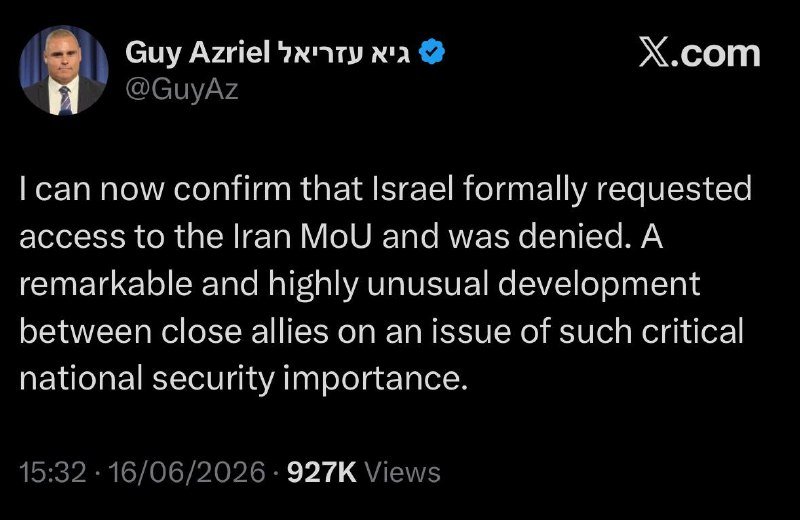Click the line starting with "remarkable and highly unusual"

pos(360,284)
